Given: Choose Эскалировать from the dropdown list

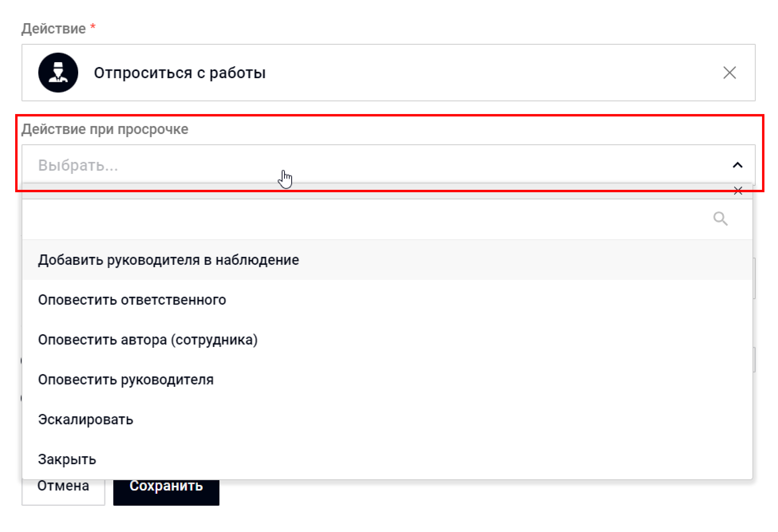Looking at the screenshot, I should tap(85, 420).
